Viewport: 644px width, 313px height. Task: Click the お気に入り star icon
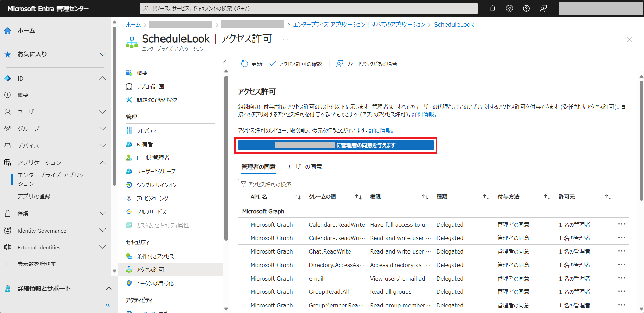coord(8,54)
